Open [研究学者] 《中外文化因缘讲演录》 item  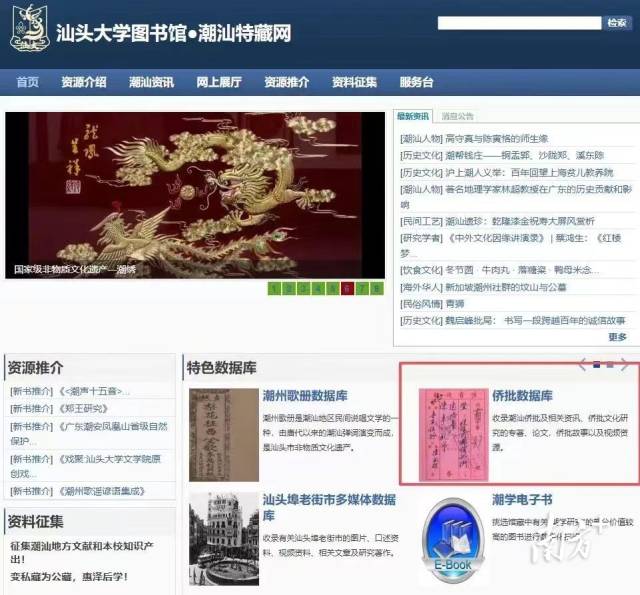511,245
